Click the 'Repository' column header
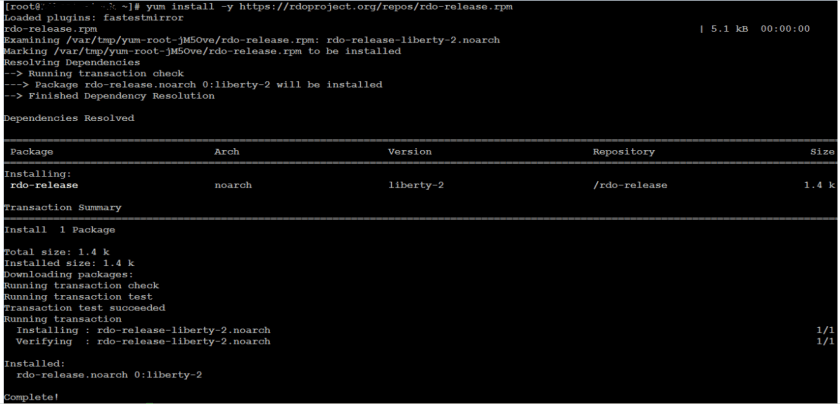 point(624,152)
